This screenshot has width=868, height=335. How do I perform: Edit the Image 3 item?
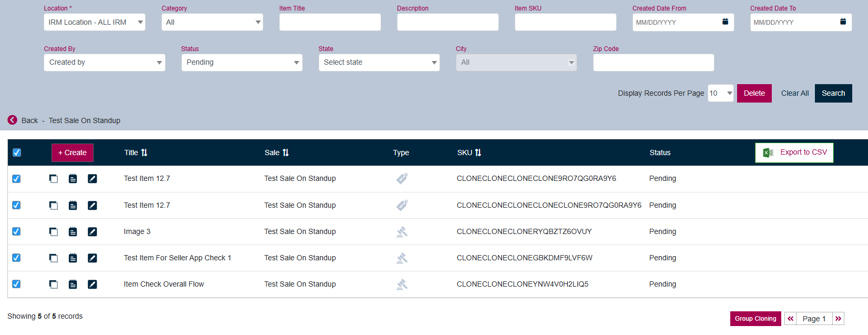click(x=93, y=231)
